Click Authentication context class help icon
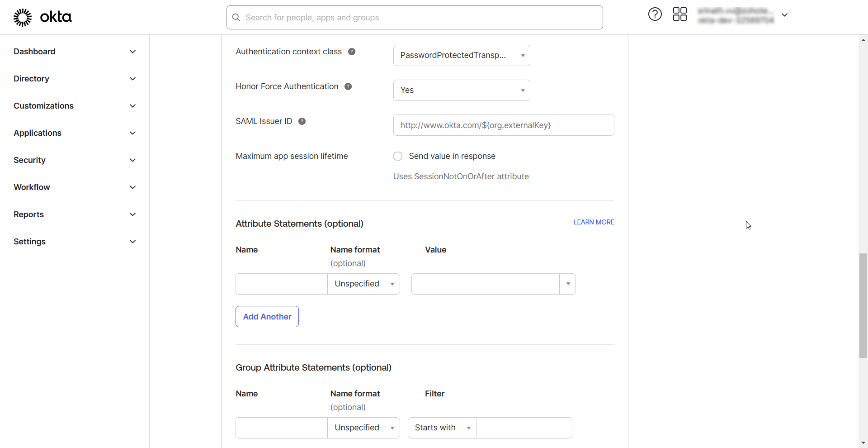The image size is (868, 448). coord(352,52)
